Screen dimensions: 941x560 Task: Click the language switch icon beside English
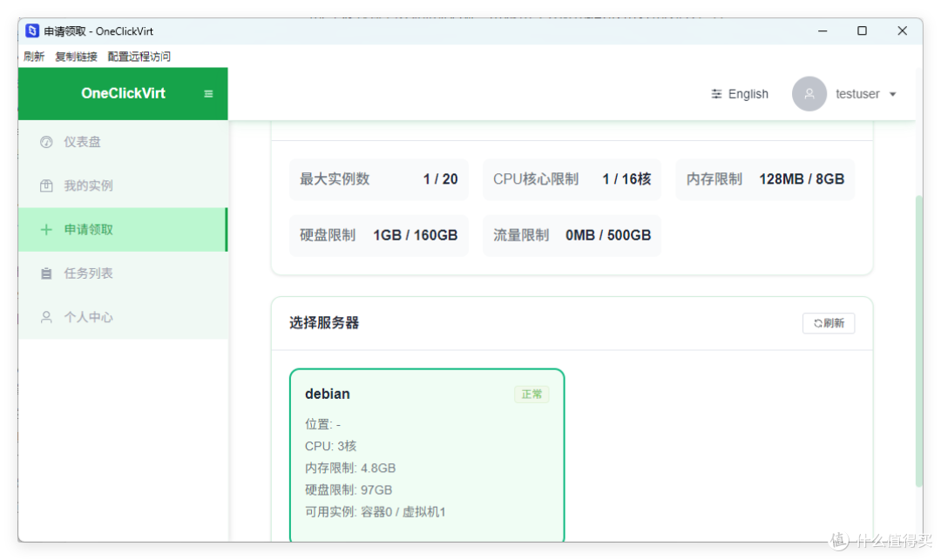(716, 93)
